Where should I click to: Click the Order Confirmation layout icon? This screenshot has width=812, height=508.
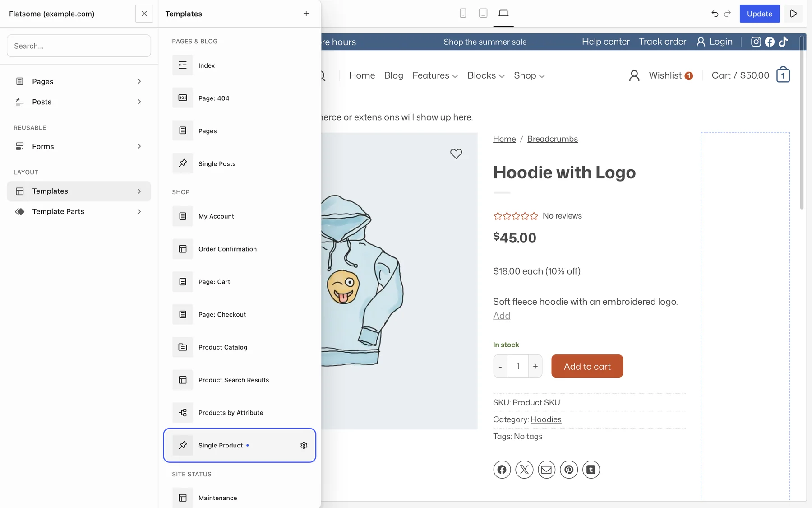(x=183, y=249)
